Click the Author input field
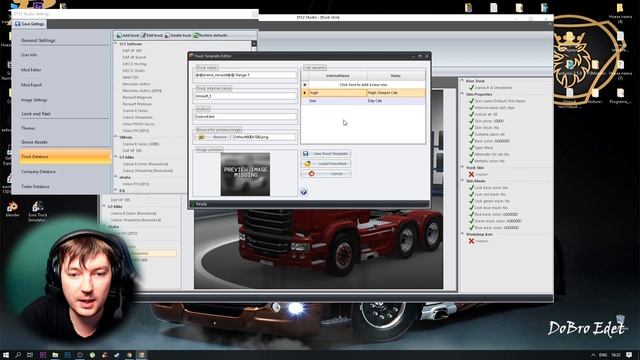The height and width of the screenshot is (360, 640). coord(245,117)
